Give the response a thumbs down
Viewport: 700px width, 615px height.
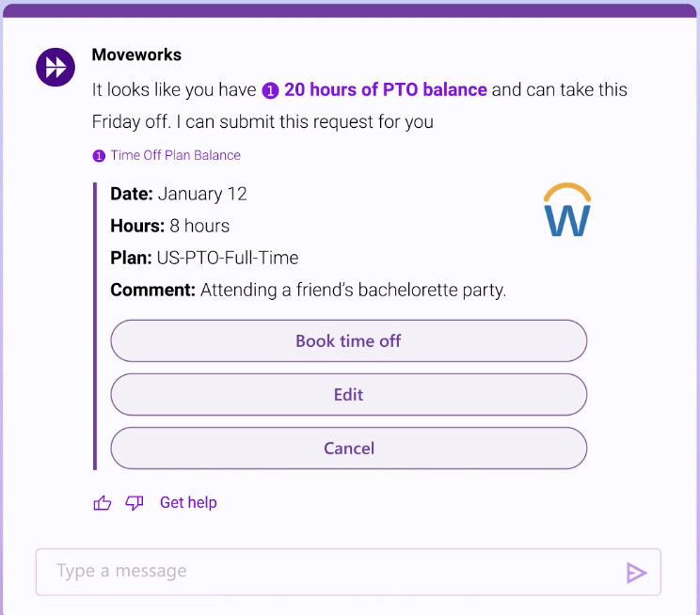(134, 503)
